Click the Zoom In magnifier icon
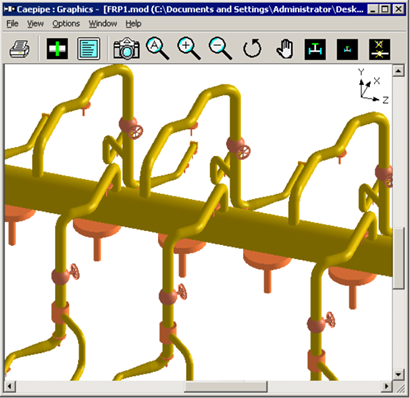This screenshot has width=410, height=398. tap(189, 49)
